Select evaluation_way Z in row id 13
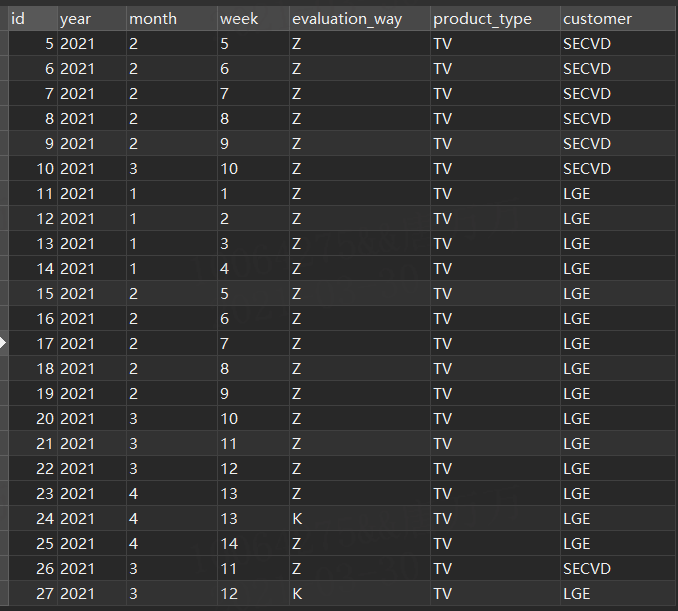 click(x=360, y=243)
